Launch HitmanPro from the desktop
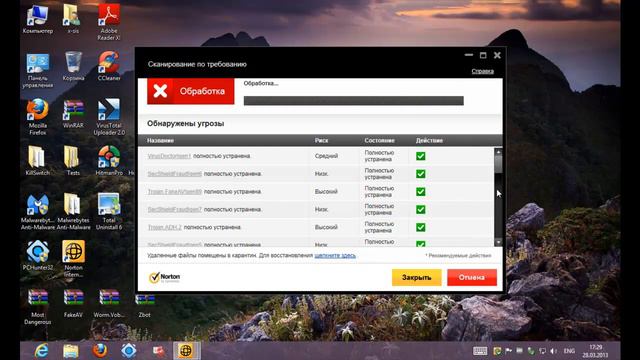 [x=109, y=161]
